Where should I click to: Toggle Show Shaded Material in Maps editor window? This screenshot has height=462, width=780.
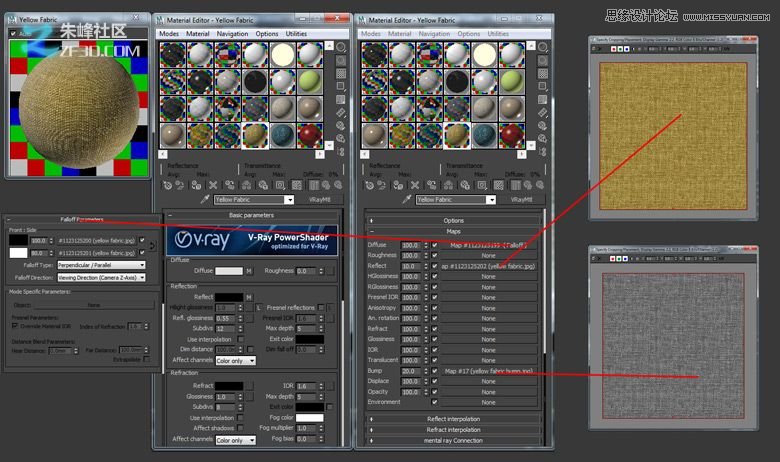[x=499, y=185]
